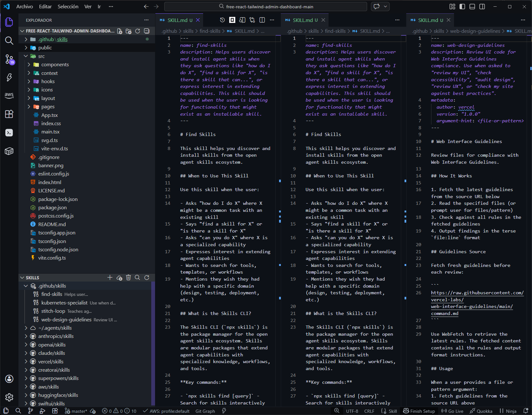Go back with the navigation arrow in title bar
This screenshot has height=415, width=532.
(x=146, y=6)
